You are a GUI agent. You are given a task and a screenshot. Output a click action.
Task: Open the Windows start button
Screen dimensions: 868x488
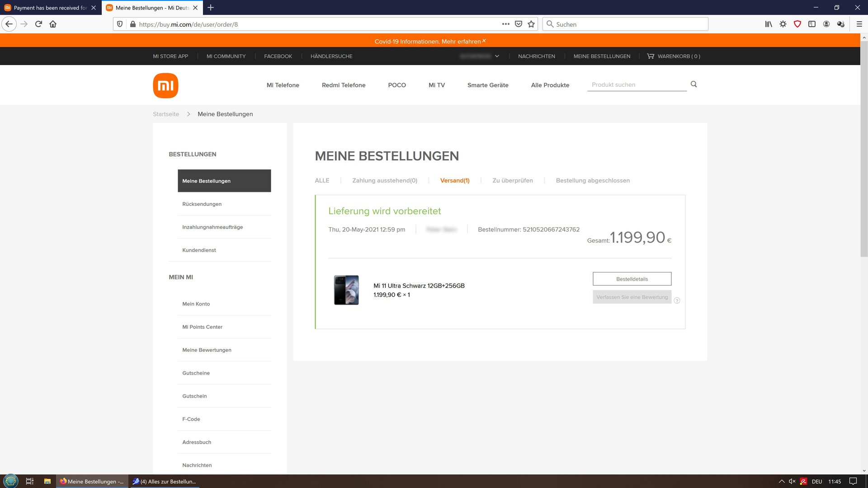pos(10,481)
